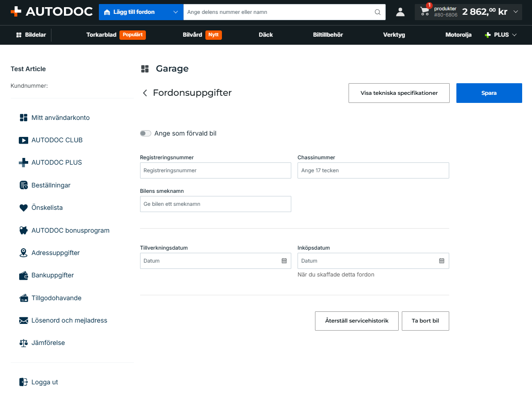The height and width of the screenshot is (404, 532).
Task: Open Lösenord och mejladress link
Action: [69, 320]
